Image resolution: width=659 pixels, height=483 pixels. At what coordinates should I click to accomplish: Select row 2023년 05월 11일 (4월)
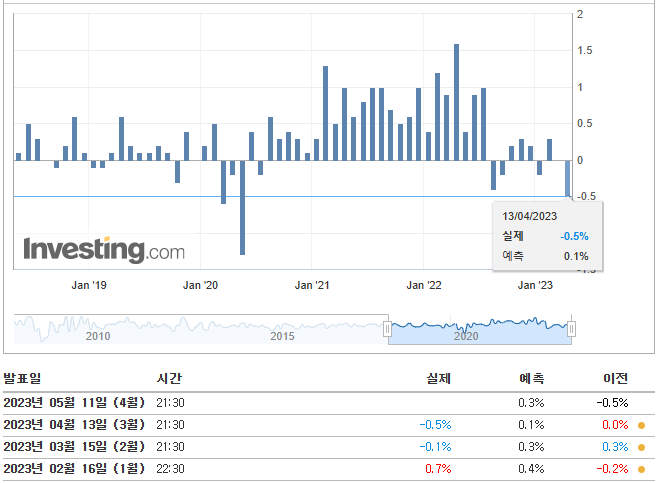(329, 403)
